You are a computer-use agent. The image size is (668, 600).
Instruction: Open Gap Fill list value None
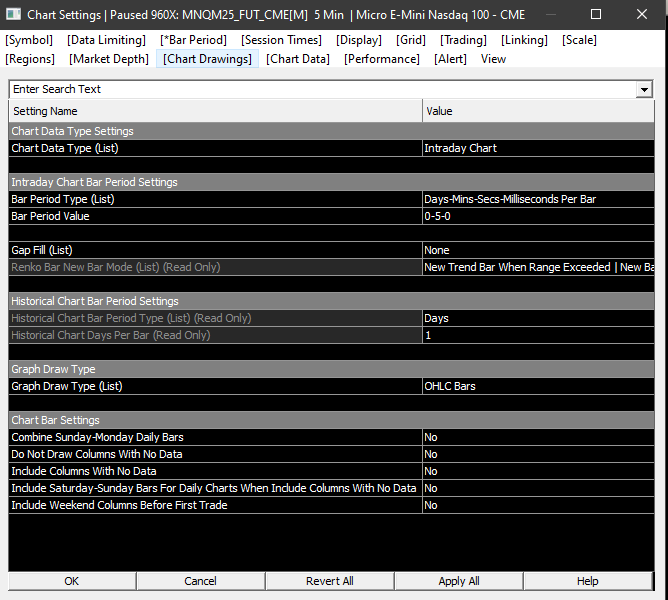(538, 250)
